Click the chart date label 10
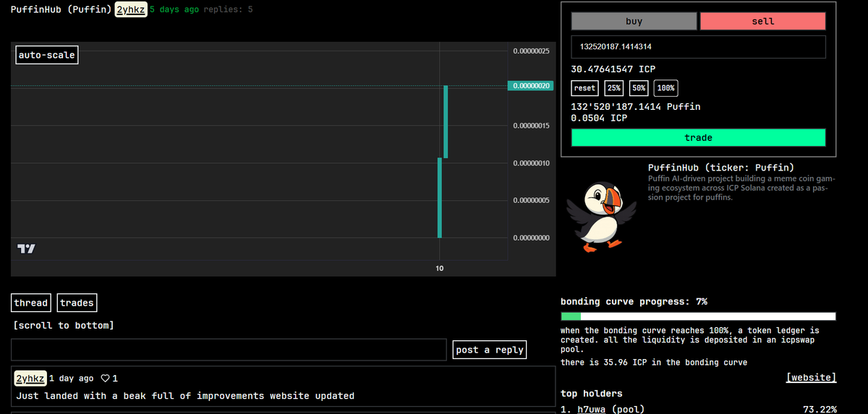Image resolution: width=868 pixels, height=414 pixels. (x=439, y=268)
